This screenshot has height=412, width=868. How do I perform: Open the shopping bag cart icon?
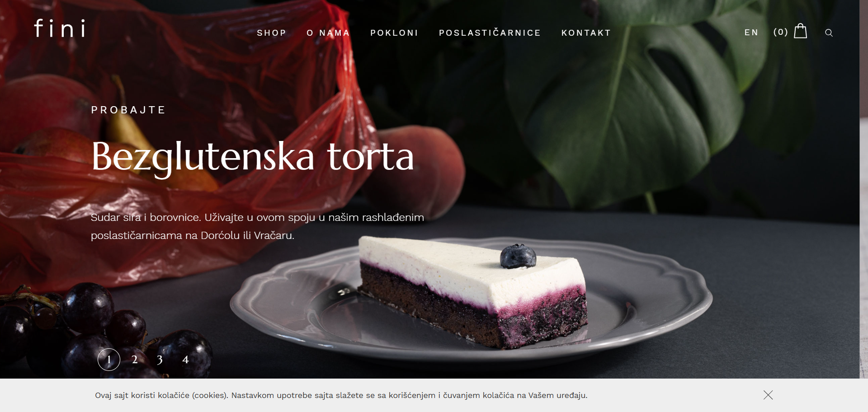click(800, 31)
